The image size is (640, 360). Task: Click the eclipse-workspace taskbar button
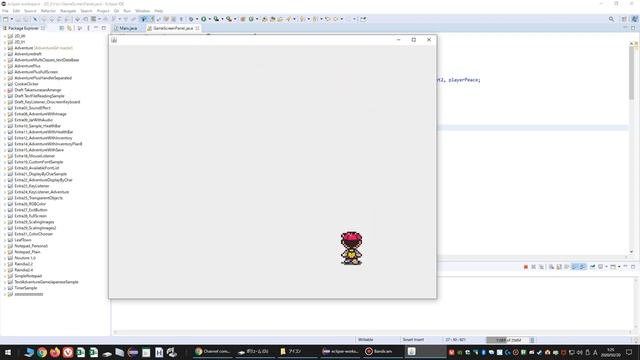pyautogui.click(x=341, y=351)
